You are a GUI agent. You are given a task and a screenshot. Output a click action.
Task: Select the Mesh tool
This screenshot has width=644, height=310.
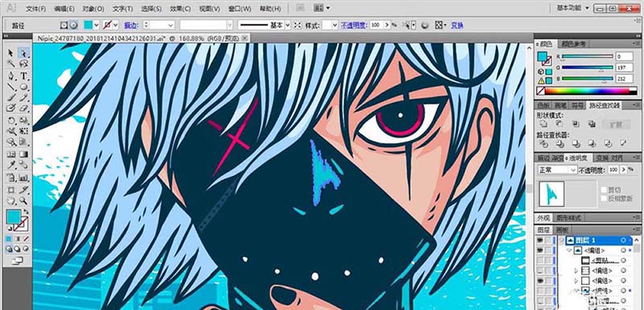pyautogui.click(x=11, y=155)
